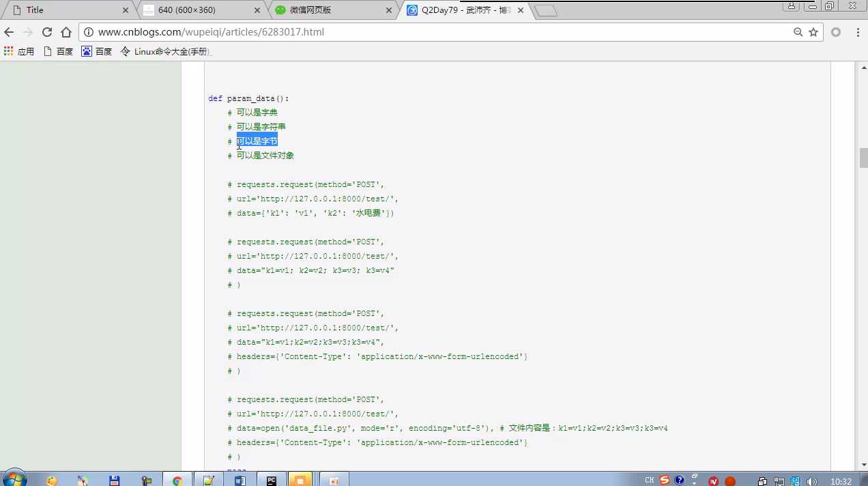This screenshot has height=486, width=868.
Task: Open the browser home page
Action: pyautogui.click(x=66, y=32)
